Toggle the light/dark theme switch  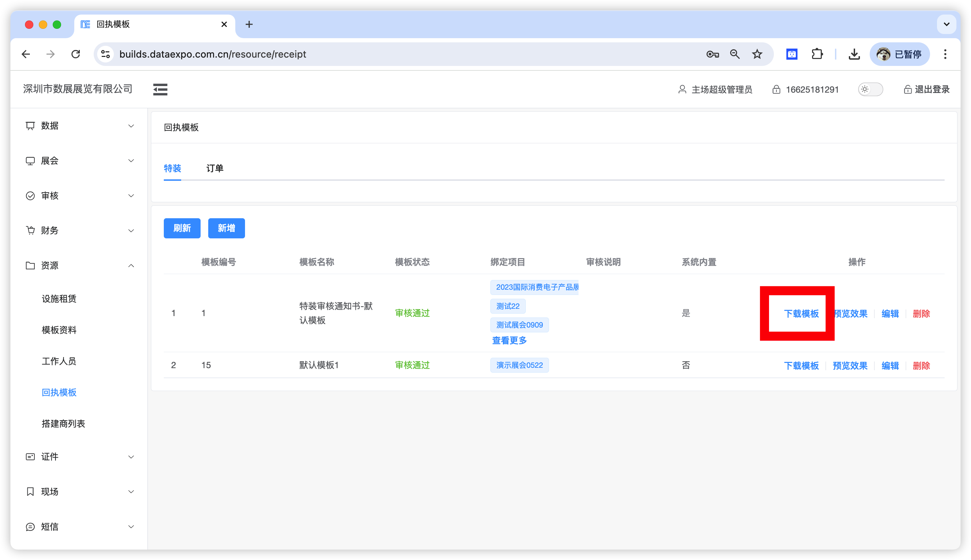pyautogui.click(x=870, y=89)
